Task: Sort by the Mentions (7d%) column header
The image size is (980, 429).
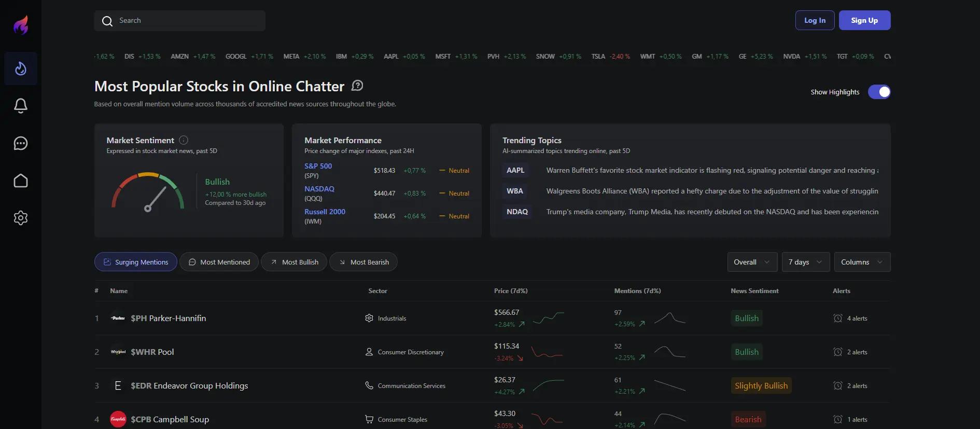Action: (x=637, y=291)
